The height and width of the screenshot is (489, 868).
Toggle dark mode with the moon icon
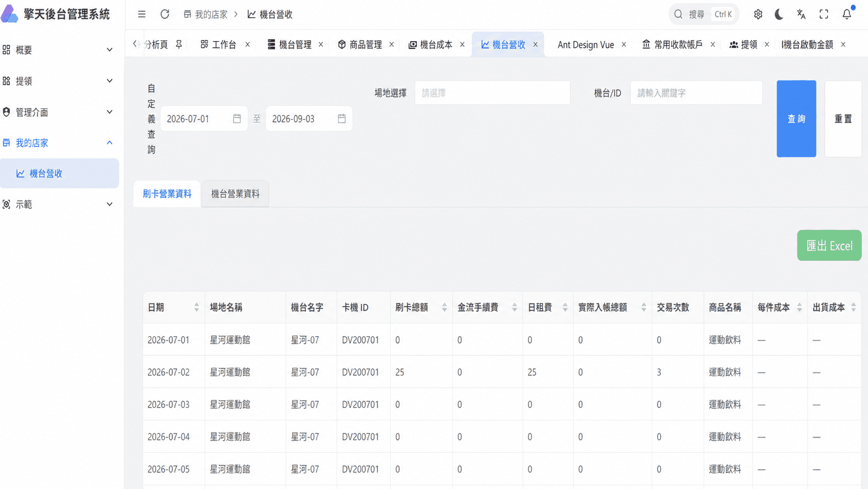pos(779,15)
